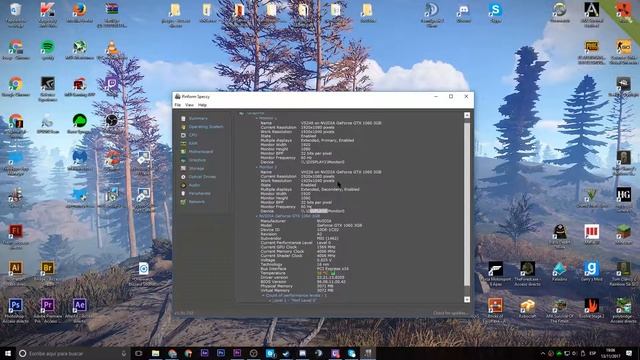Select the Mozilla Firefox desktop icon
640x360 pixels.
coord(80,13)
